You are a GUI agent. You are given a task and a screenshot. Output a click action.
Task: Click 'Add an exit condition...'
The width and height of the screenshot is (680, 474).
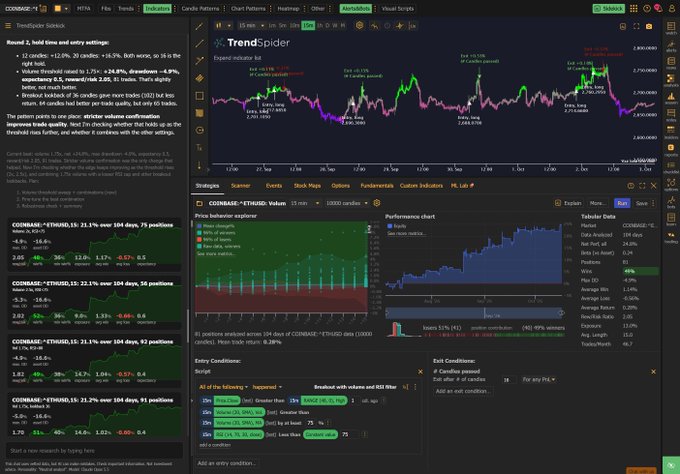pos(463,391)
